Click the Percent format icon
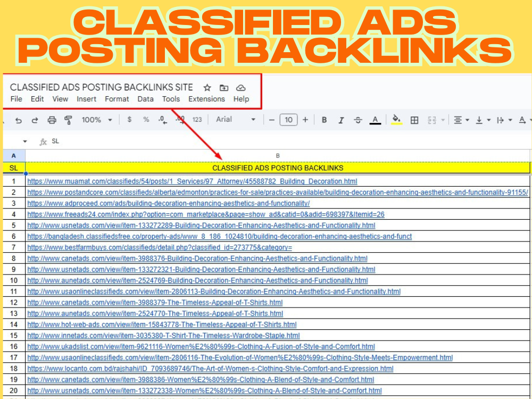532x399 pixels. click(145, 120)
